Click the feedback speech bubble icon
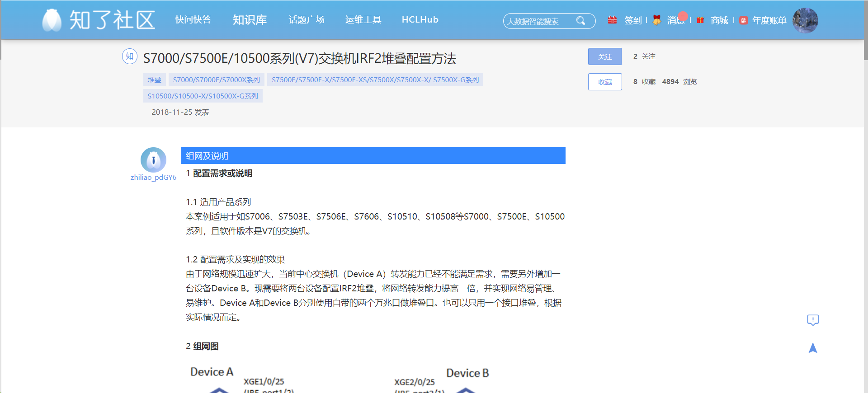This screenshot has width=868, height=393. pos(813,320)
